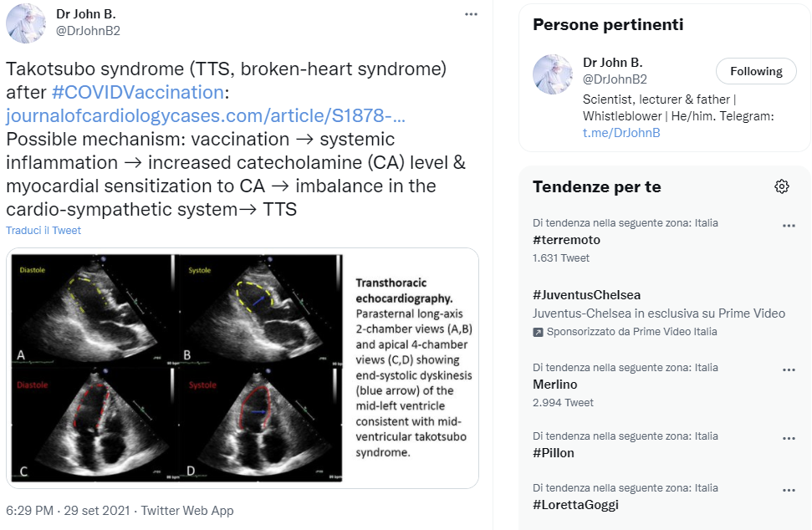The height and width of the screenshot is (530, 812).
Task: Open more options for #Pillon trend
Action: point(789,438)
